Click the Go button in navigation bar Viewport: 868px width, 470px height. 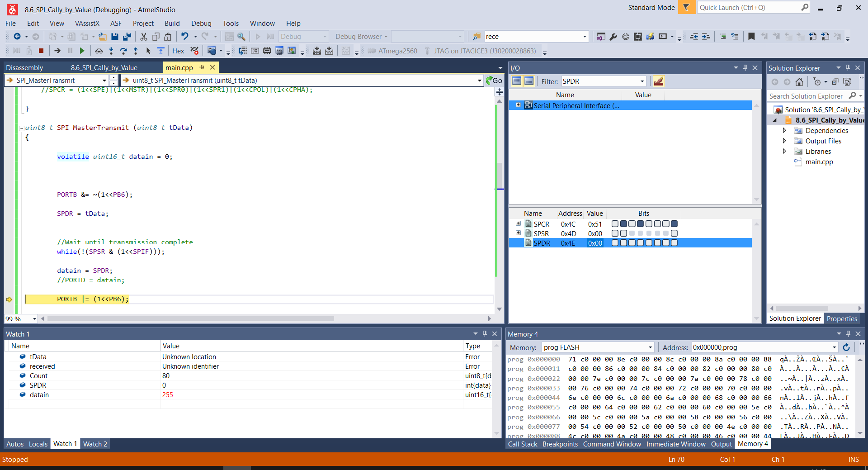point(494,81)
